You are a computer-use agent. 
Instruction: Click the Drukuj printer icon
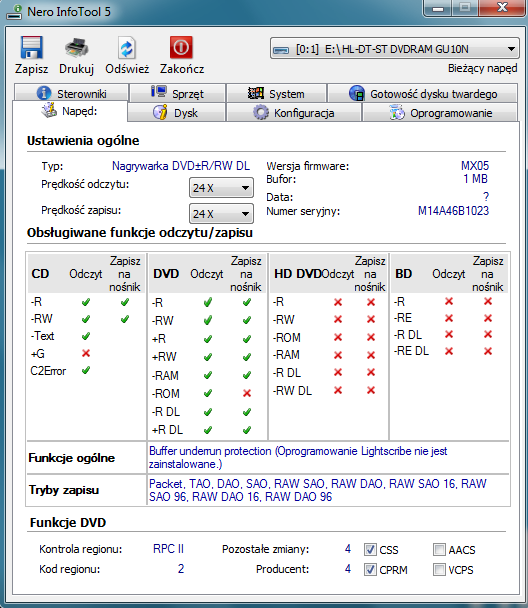(76, 48)
